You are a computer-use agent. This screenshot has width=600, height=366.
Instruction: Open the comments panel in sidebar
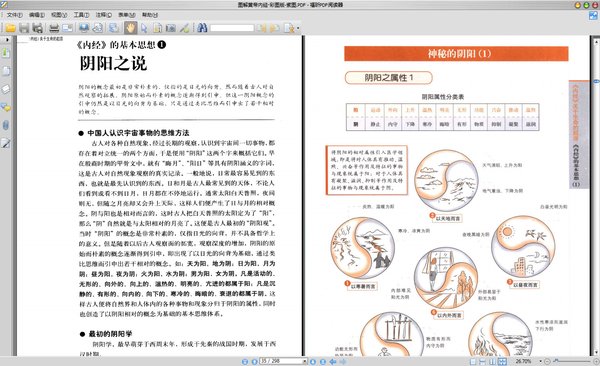(6, 107)
